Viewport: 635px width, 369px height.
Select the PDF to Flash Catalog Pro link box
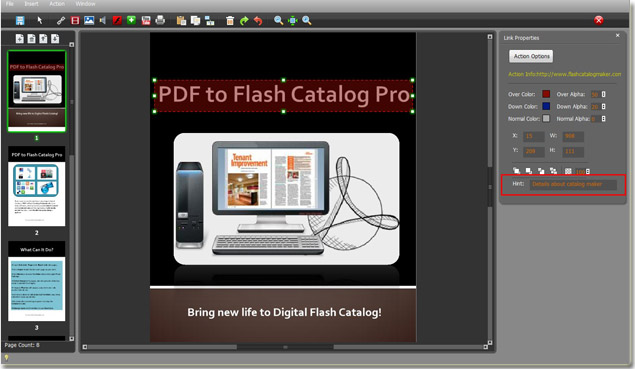(x=283, y=96)
